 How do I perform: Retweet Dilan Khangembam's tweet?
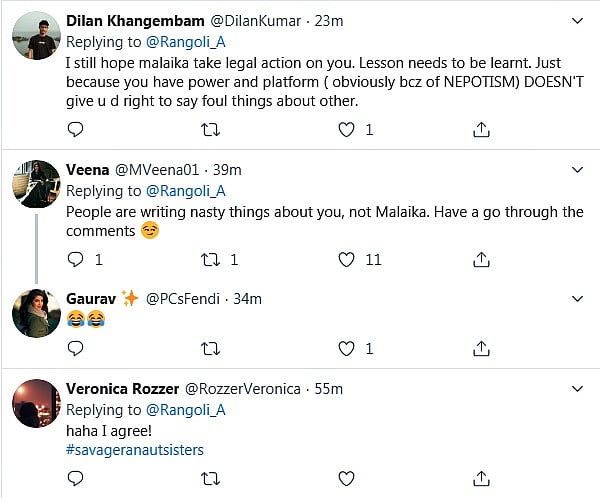pos(211,129)
